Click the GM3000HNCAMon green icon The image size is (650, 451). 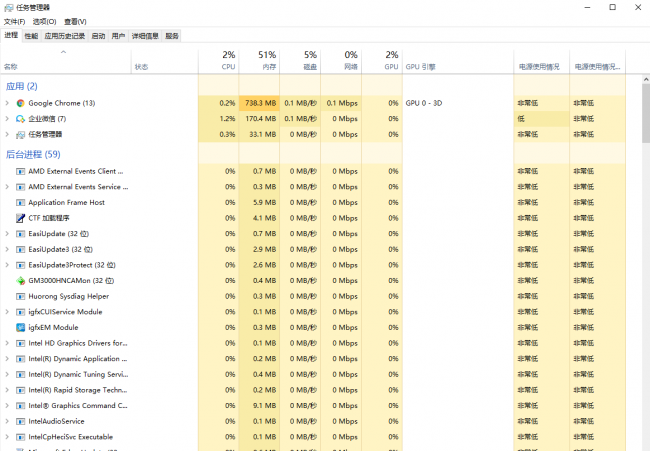[20, 281]
